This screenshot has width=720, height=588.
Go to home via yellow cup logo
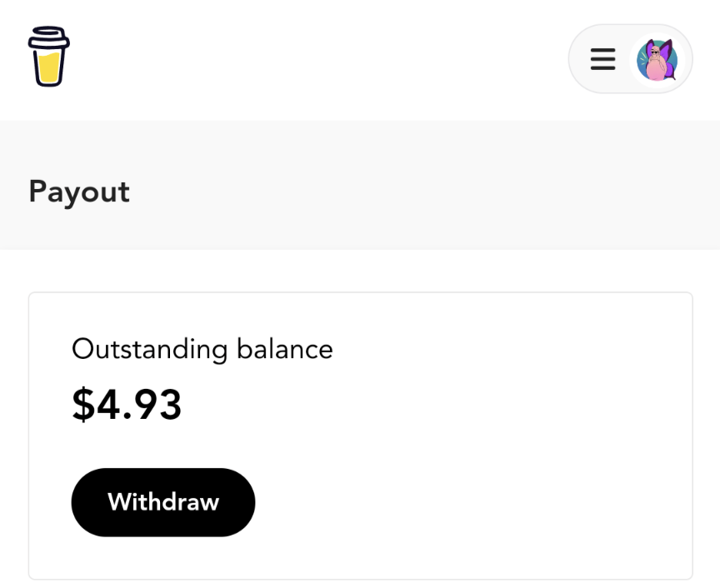coord(48,56)
